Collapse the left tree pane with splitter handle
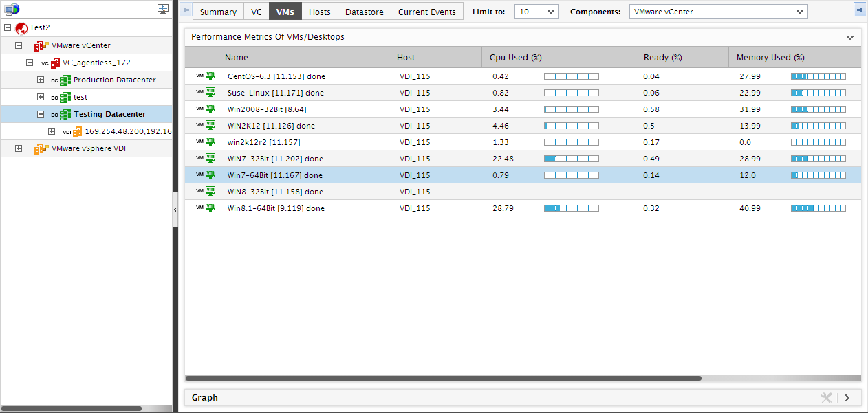The image size is (868, 413). click(175, 209)
